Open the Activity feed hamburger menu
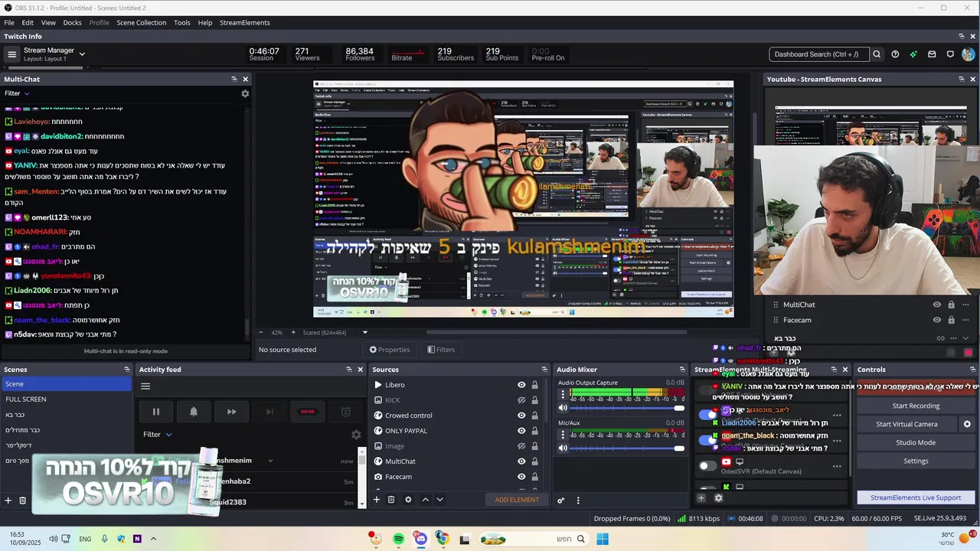Image resolution: width=980 pixels, height=551 pixels. click(145, 386)
